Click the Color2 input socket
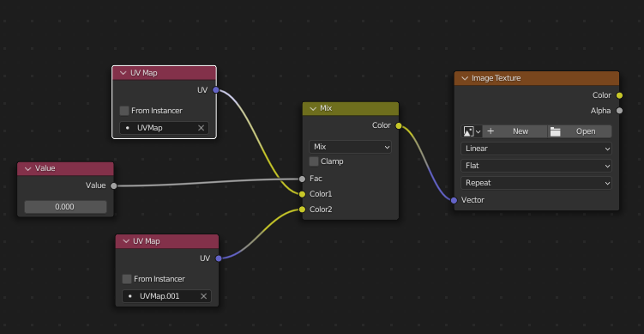 [303, 210]
